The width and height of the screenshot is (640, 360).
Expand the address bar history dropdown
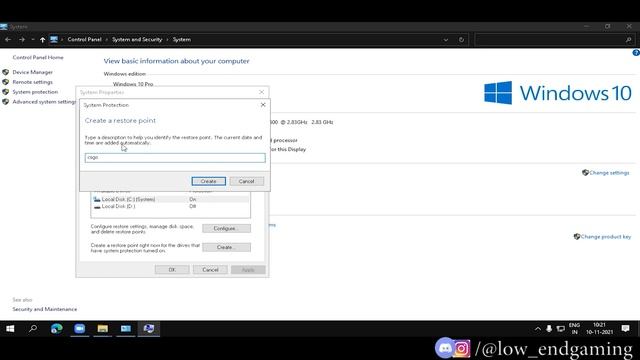[x=446, y=40]
